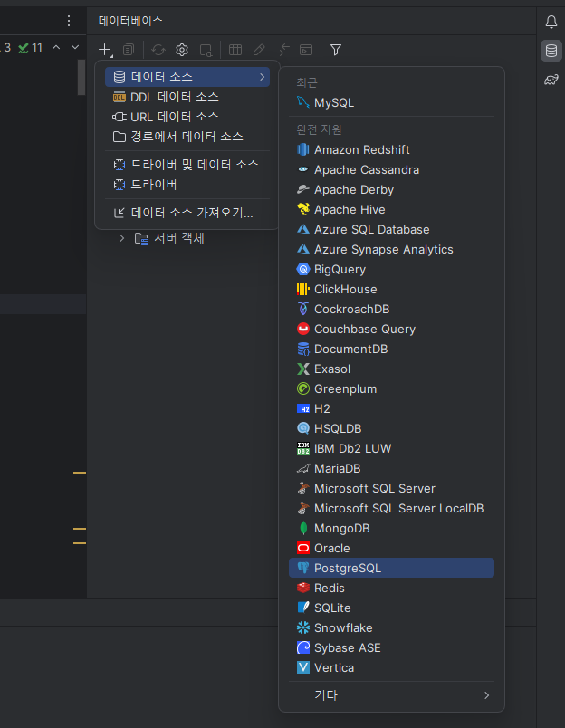The height and width of the screenshot is (728, 565).
Task: Choose Apache Cassandra data source
Action: pyautogui.click(x=391, y=169)
